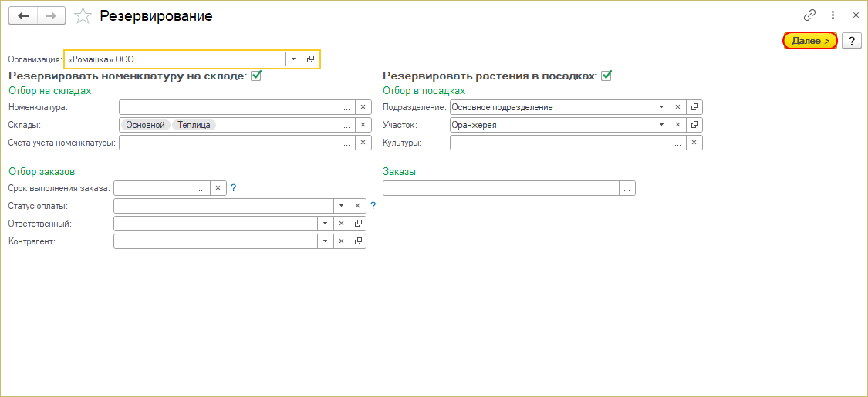Open the Контрагент record via open icon
Image resolution: width=868 pixels, height=397 pixels.
pyautogui.click(x=357, y=241)
